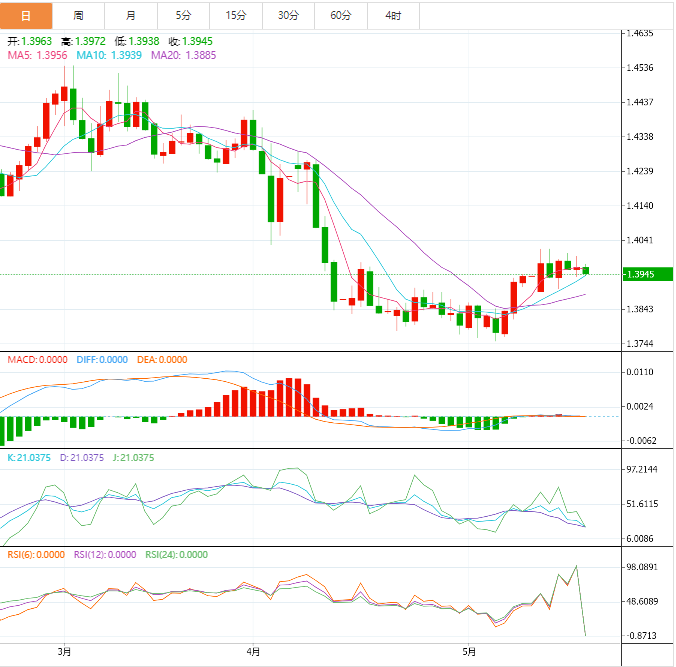Image resolution: width=676 pixels, height=667 pixels.
Task: Click the low price 1.3938 value
Action: [x=144, y=41]
